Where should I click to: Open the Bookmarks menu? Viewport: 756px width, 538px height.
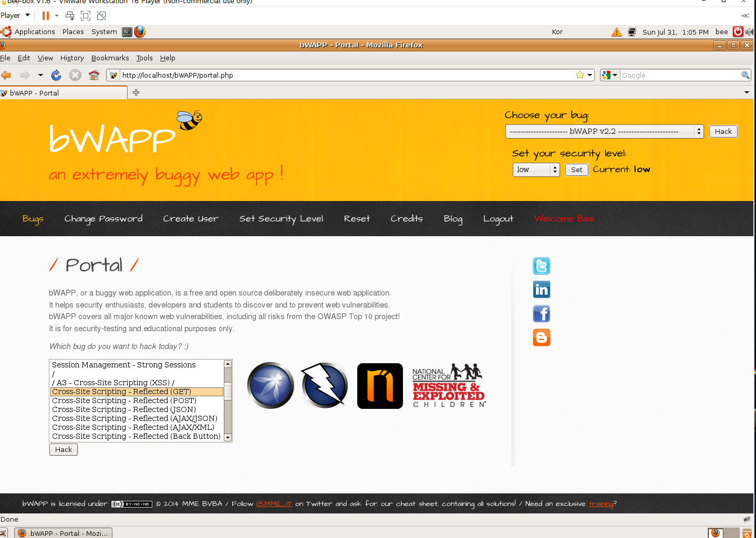(110, 58)
